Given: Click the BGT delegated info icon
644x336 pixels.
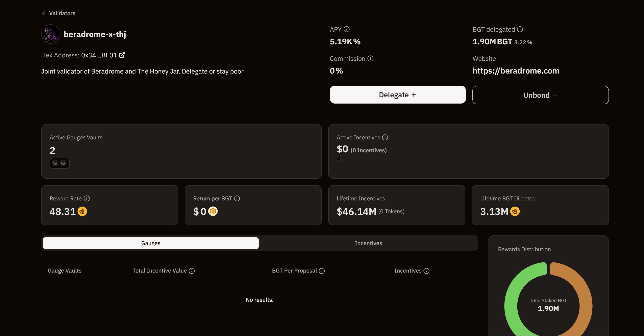Looking at the screenshot, I should [x=520, y=29].
